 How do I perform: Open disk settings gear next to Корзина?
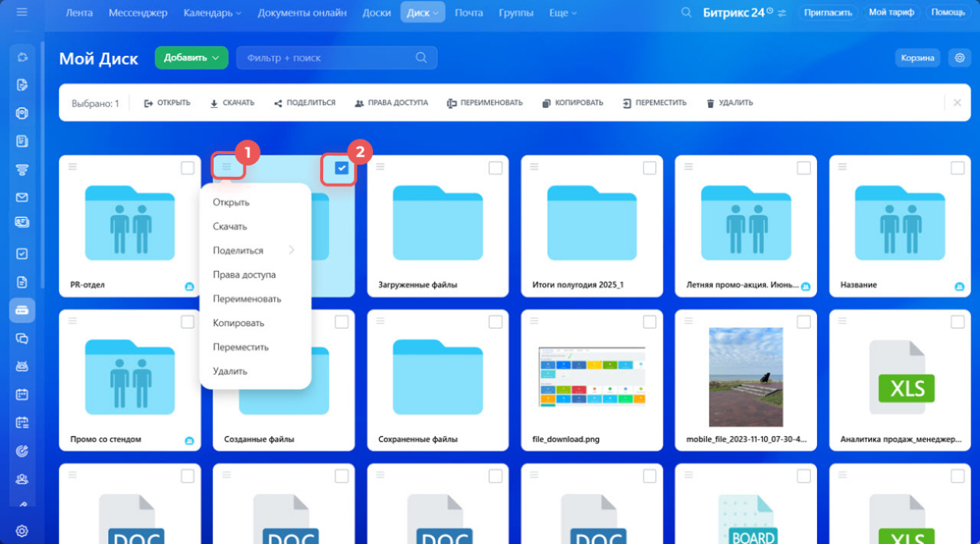click(x=959, y=57)
